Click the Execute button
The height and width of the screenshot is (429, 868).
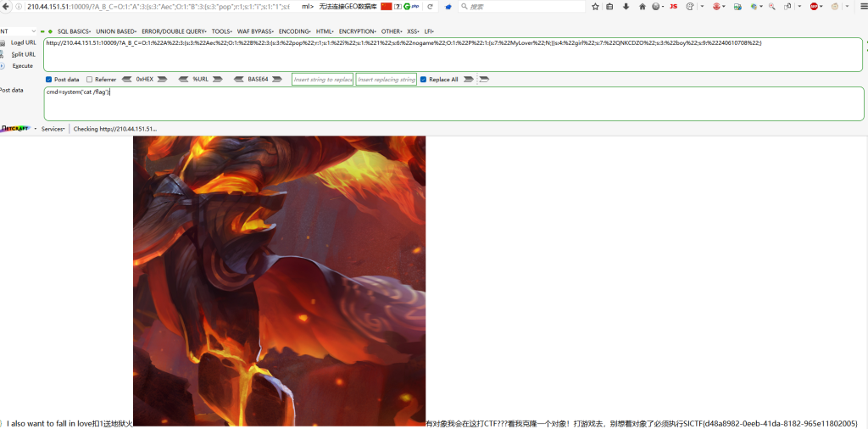(x=22, y=65)
